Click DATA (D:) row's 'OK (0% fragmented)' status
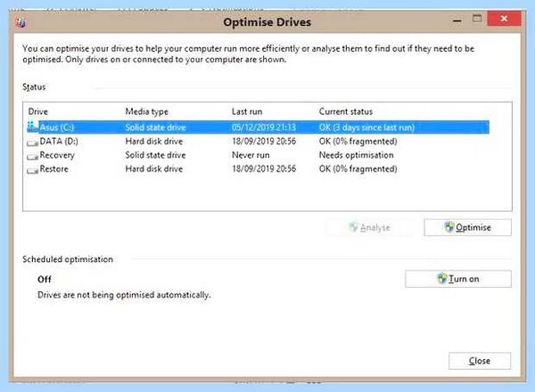Image resolution: width=535 pixels, height=392 pixels. pos(358,141)
